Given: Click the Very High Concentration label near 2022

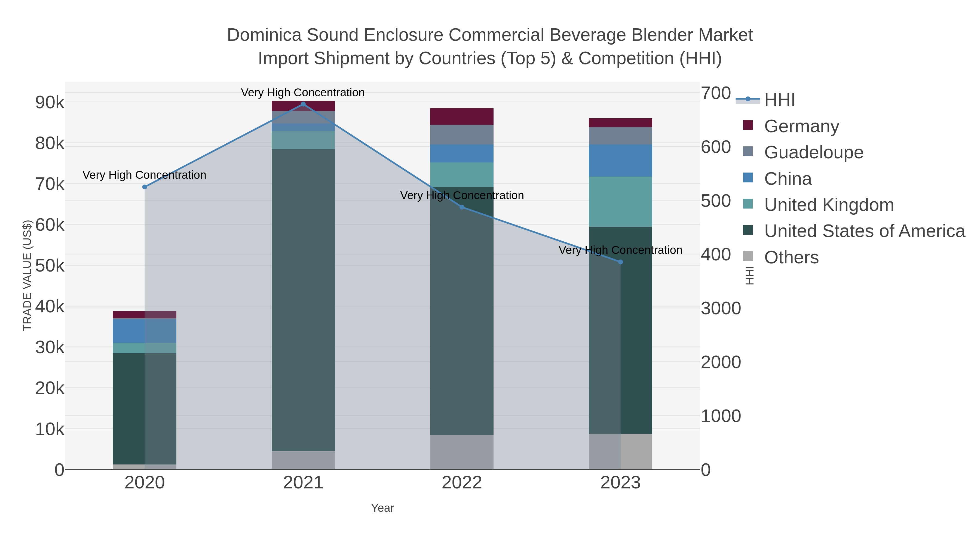Looking at the screenshot, I should 462,195.
